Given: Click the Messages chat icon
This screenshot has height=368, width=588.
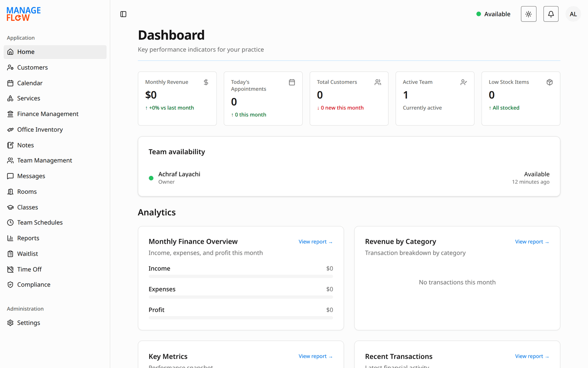Looking at the screenshot, I should (10, 176).
